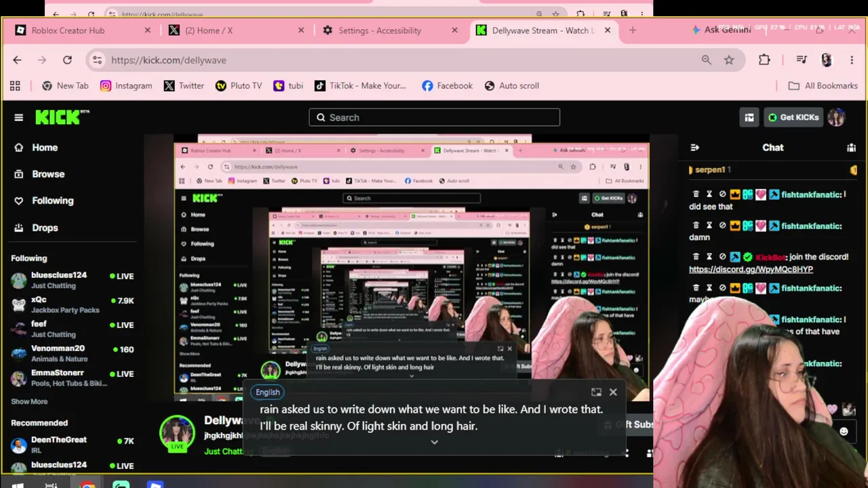Open the discord.gg invite link
Viewport: 868px width, 488px height.
751,269
